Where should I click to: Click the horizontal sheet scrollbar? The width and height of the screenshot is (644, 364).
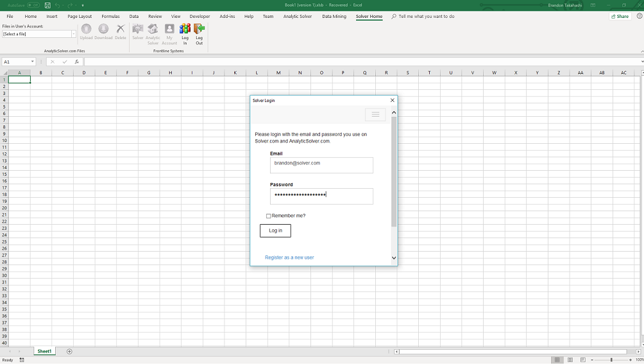(513, 352)
